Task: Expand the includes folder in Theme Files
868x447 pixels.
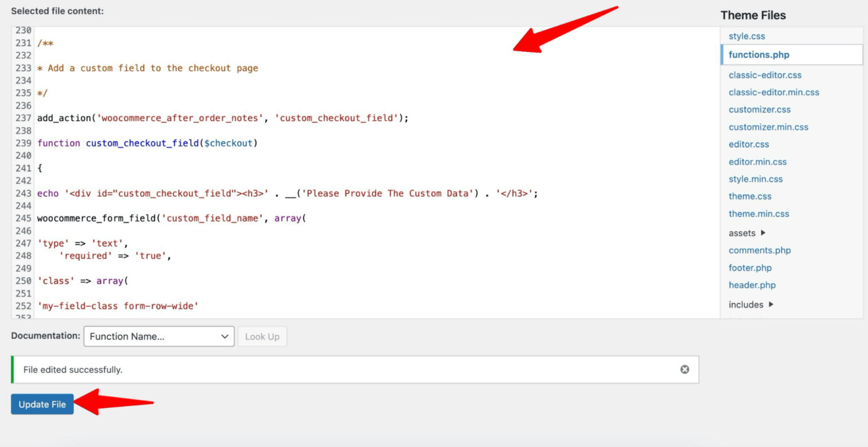Action: pyautogui.click(x=744, y=305)
